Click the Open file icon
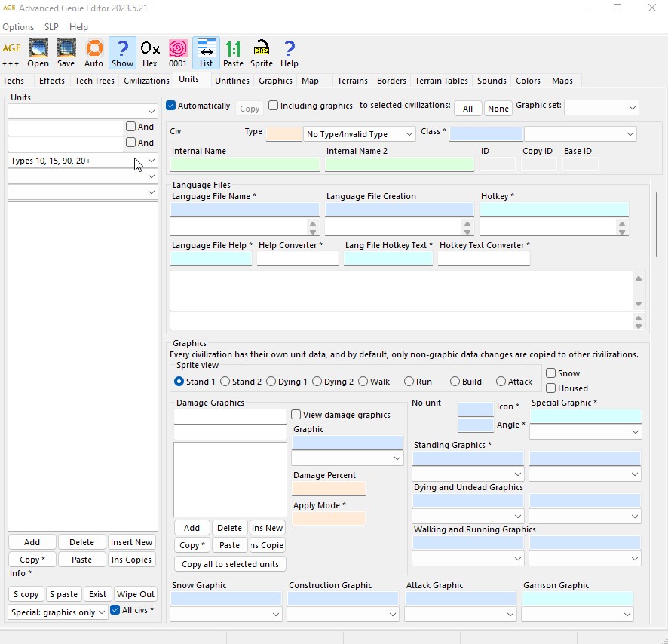 tap(38, 52)
